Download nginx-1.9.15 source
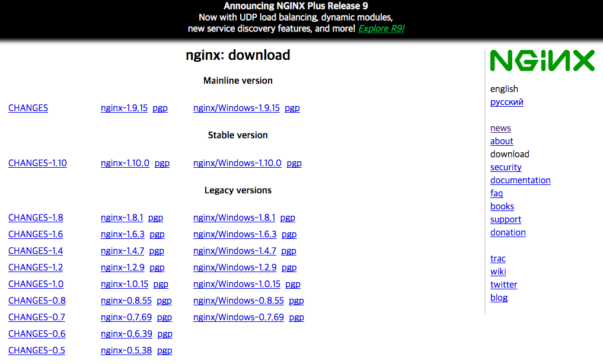This screenshot has height=364, width=603. click(x=124, y=108)
